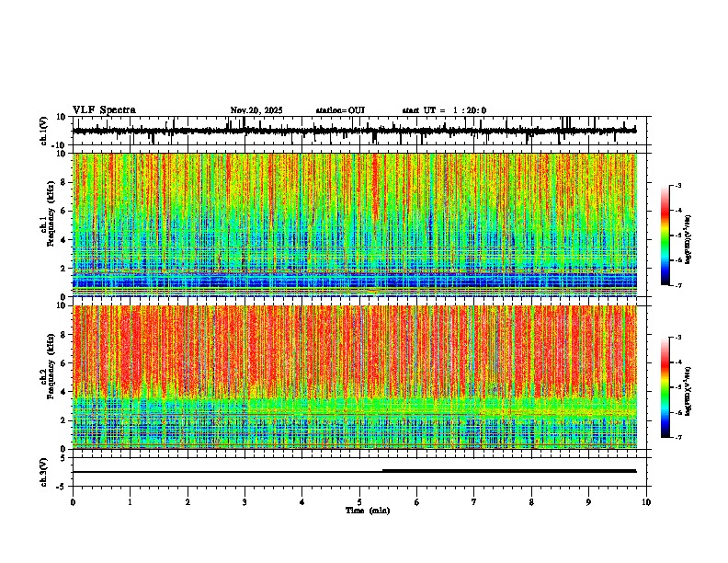Click time axis tick label '9'

coord(588,502)
